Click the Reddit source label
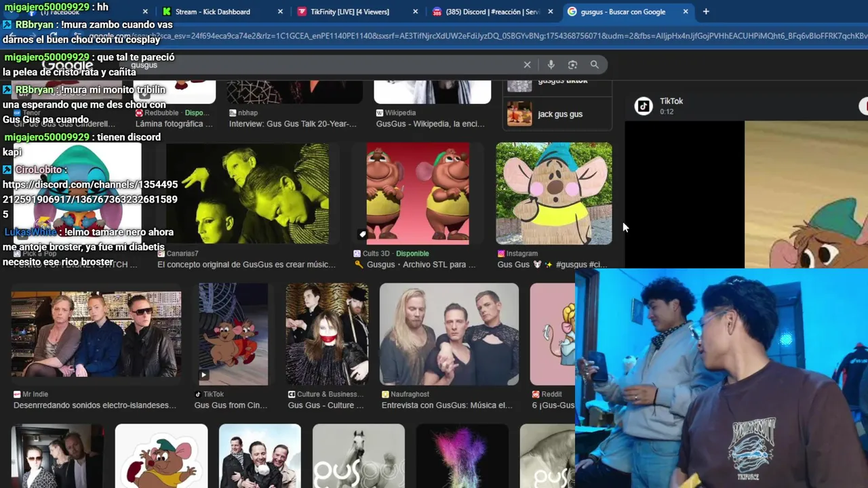Viewport: 868px width, 488px height. click(x=551, y=394)
